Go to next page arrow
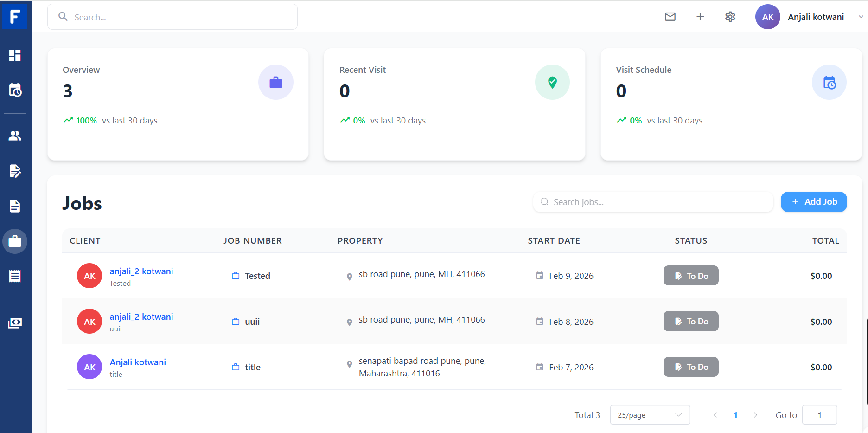 click(x=755, y=415)
